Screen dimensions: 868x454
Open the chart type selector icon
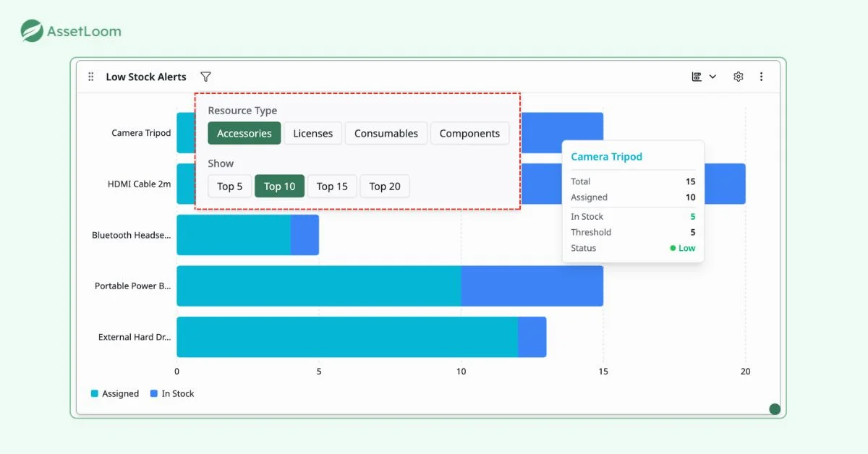[697, 77]
